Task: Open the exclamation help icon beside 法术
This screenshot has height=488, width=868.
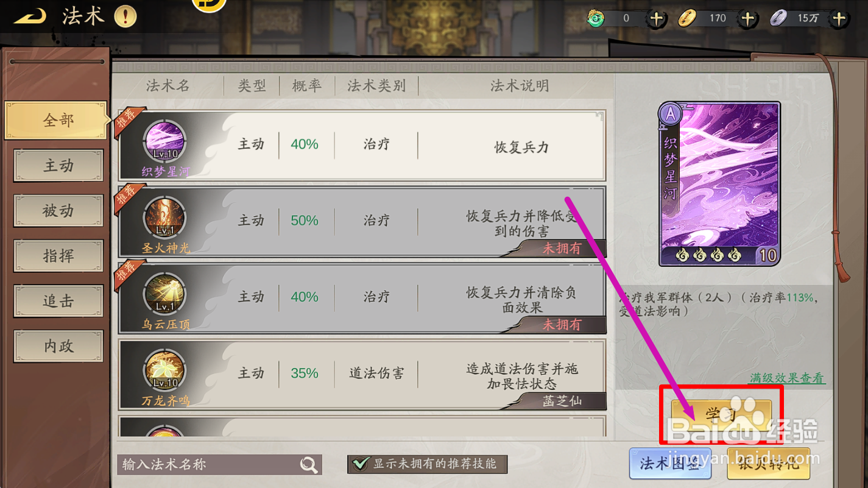Action: click(x=125, y=16)
